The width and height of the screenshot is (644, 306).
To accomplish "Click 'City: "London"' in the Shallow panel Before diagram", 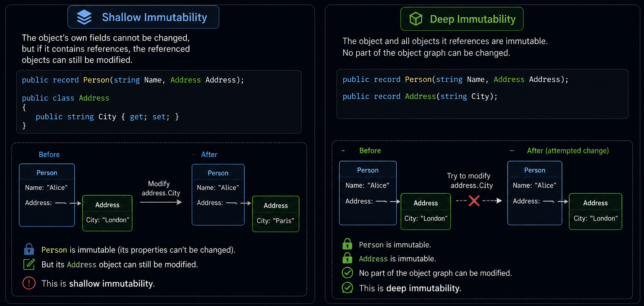I will tap(107, 220).
